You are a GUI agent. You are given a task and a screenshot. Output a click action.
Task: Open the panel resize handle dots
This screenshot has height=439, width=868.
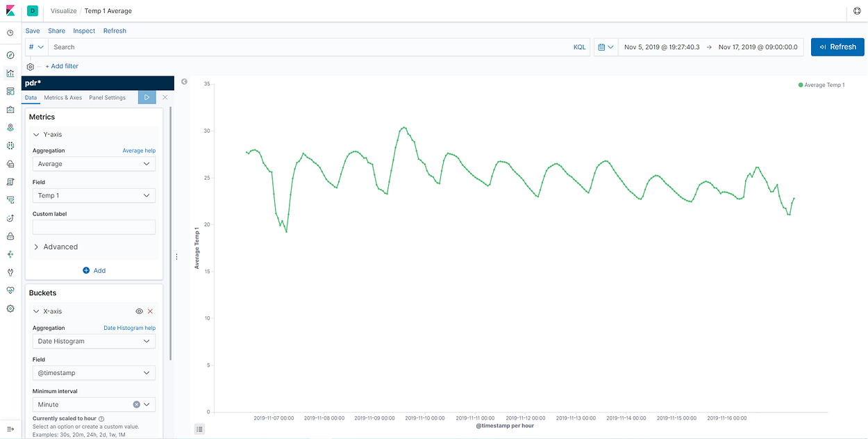[176, 257]
